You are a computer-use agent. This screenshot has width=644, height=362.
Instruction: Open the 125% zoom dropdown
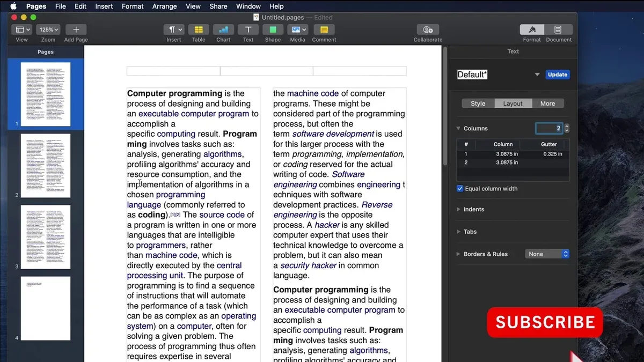click(48, 29)
